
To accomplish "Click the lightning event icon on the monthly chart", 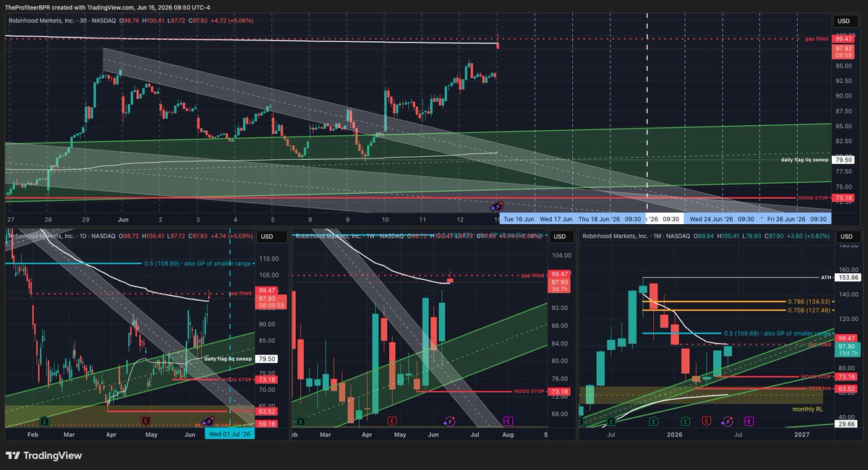I will 727,420.
